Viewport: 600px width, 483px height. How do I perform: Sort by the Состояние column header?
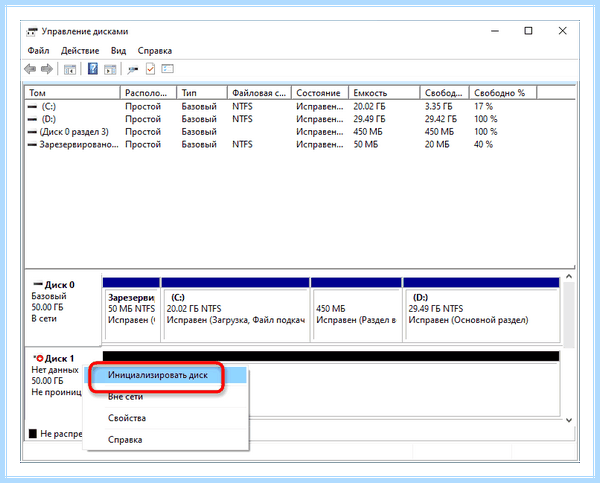point(320,93)
